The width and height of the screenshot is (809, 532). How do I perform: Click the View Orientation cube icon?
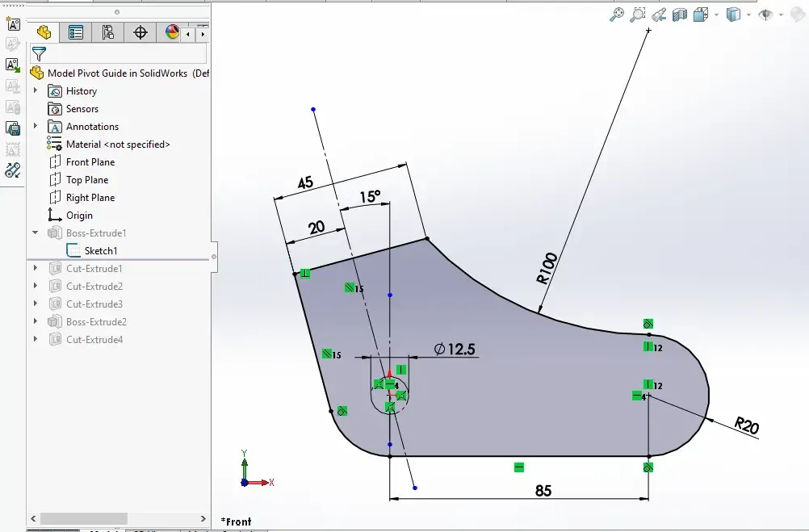[x=701, y=15]
